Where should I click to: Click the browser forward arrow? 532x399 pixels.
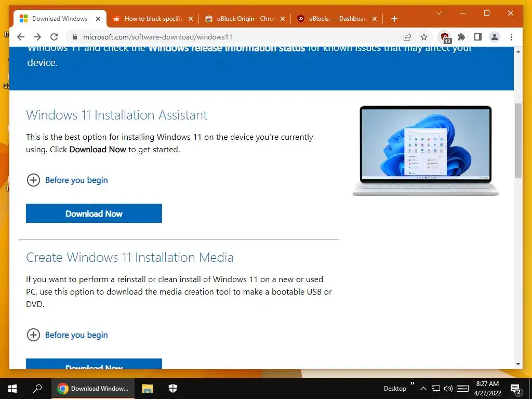tap(37, 37)
